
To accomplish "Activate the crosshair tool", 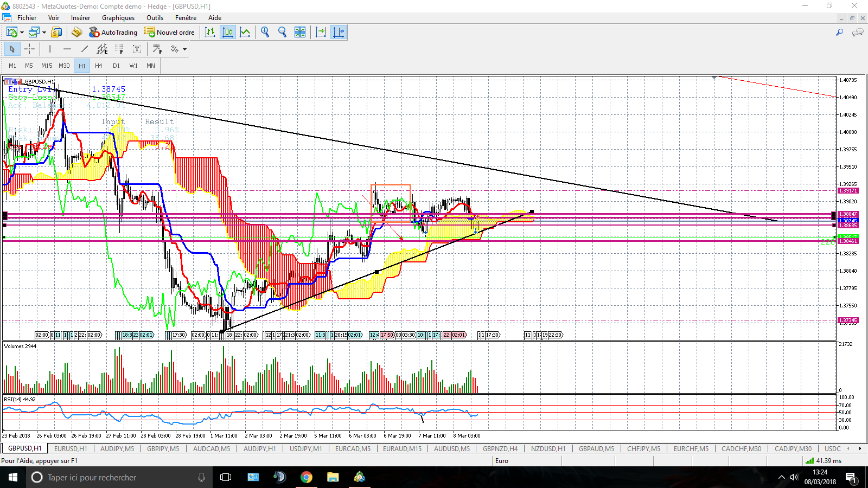I will tap(29, 49).
